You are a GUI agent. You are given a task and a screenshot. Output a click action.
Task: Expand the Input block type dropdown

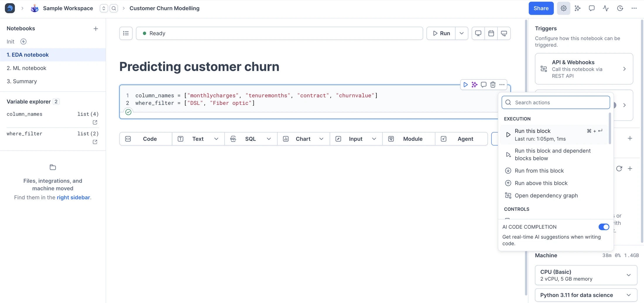pyautogui.click(x=374, y=139)
